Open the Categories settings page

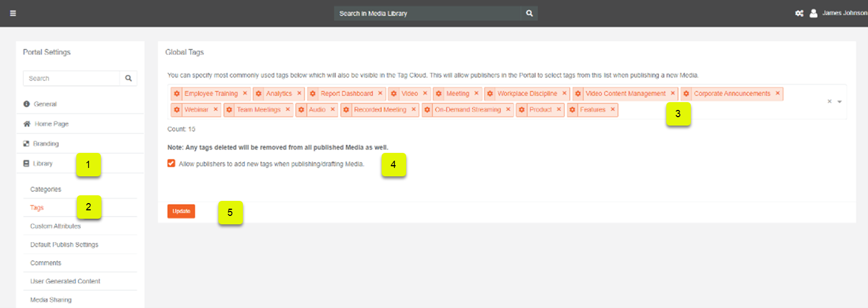[x=46, y=190]
